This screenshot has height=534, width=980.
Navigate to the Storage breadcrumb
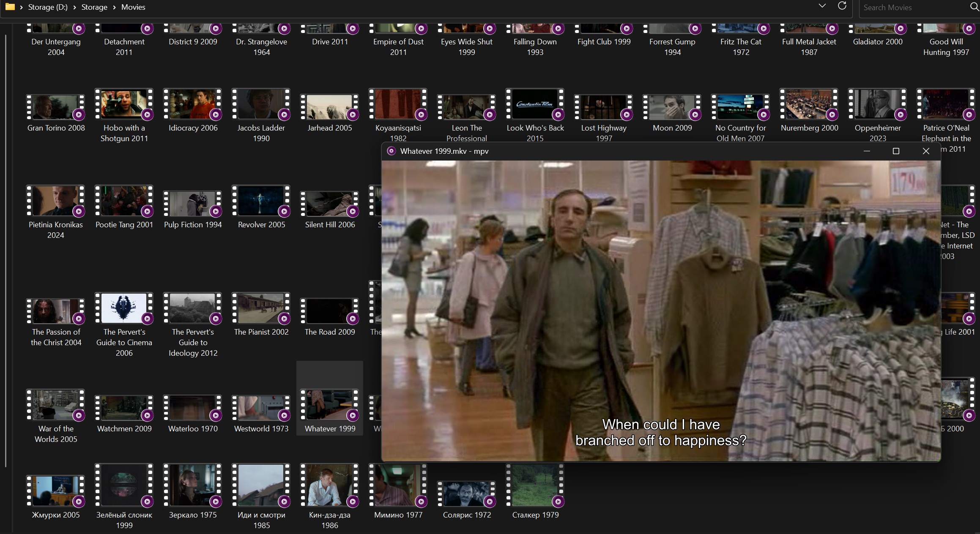pyautogui.click(x=94, y=8)
